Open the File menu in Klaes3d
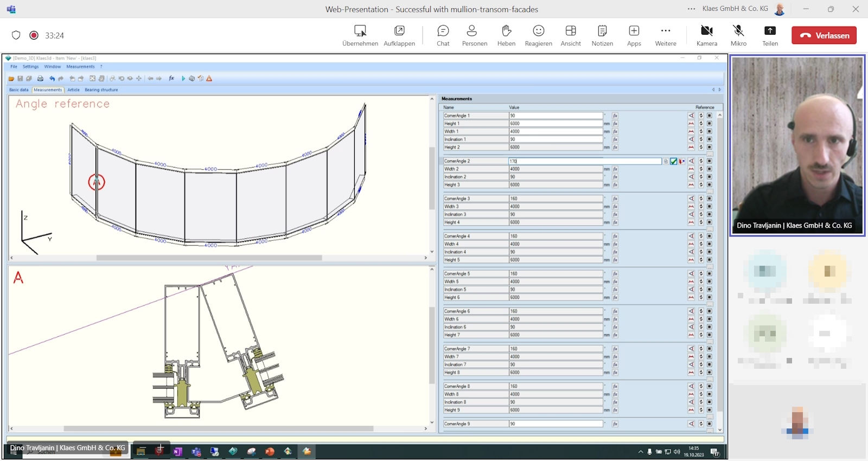Image resolution: width=868 pixels, height=461 pixels. [x=14, y=67]
